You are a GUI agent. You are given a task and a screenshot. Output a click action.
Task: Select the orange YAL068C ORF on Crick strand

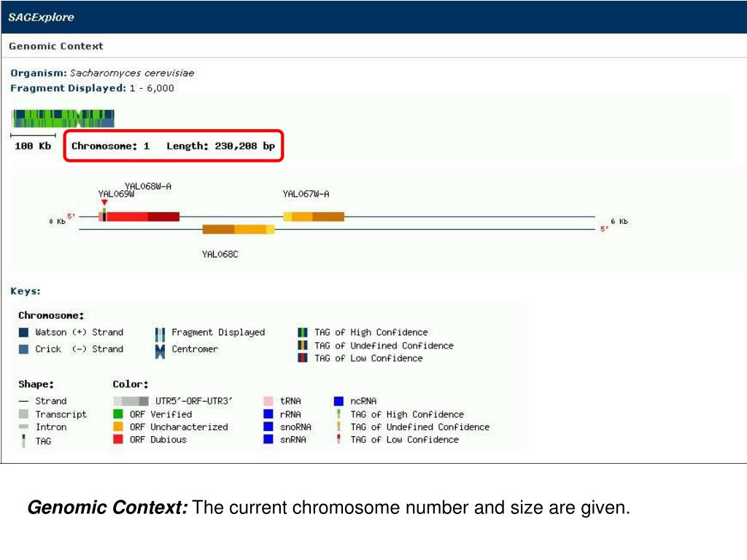pyautogui.click(x=239, y=230)
